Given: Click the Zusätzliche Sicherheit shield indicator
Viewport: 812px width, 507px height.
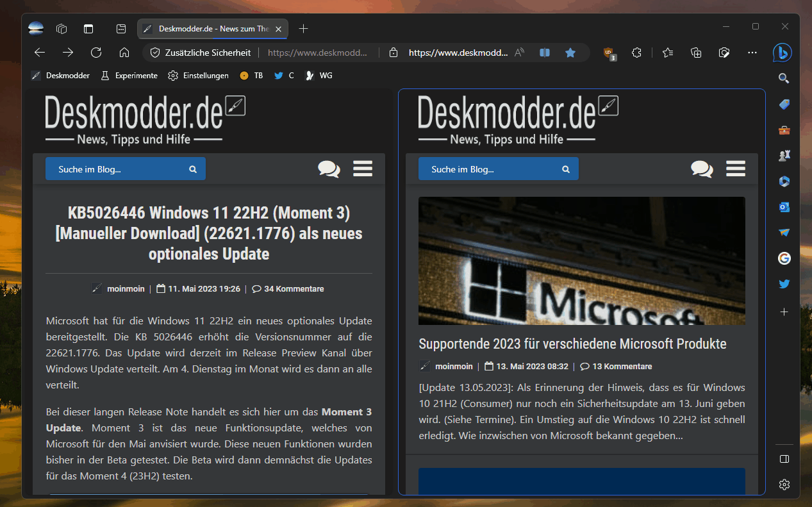Looking at the screenshot, I should pos(200,53).
